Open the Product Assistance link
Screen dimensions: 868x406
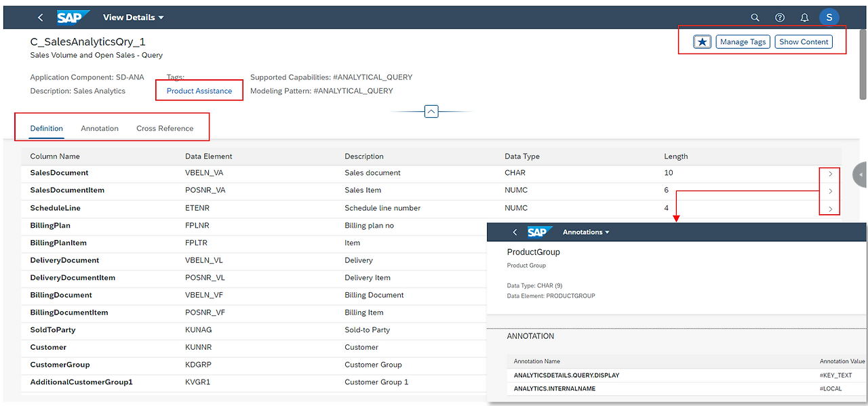pyautogui.click(x=199, y=91)
